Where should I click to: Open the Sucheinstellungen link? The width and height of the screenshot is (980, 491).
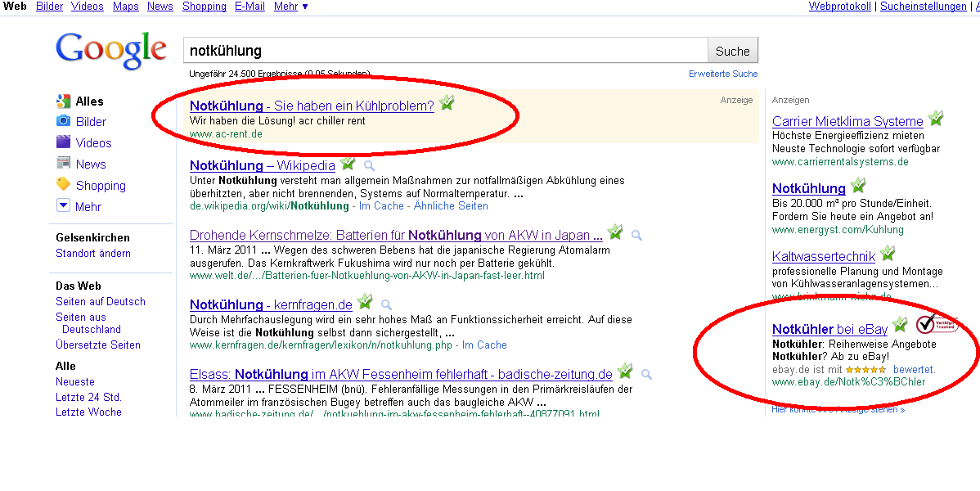pyautogui.click(x=923, y=7)
